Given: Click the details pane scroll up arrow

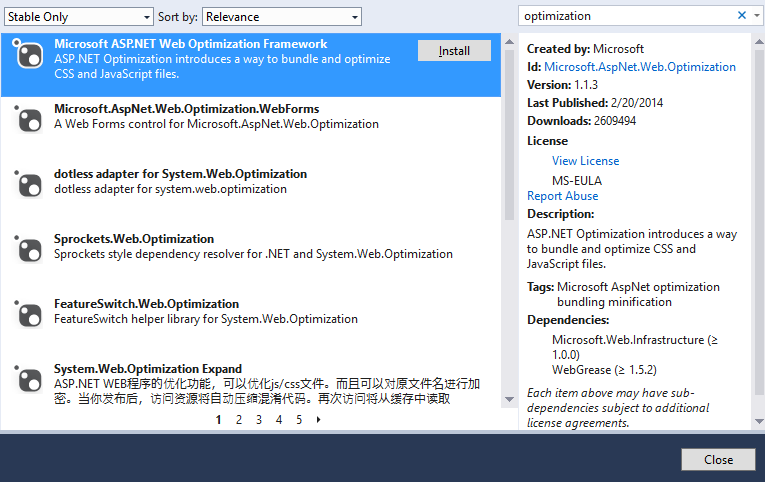Looking at the screenshot, I should [759, 41].
